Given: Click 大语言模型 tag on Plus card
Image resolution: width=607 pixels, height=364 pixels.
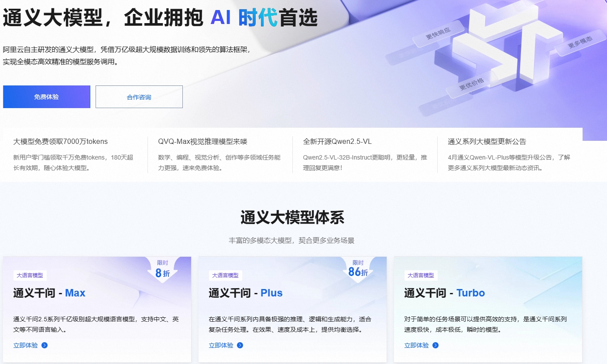Looking at the screenshot, I should pos(226,275).
